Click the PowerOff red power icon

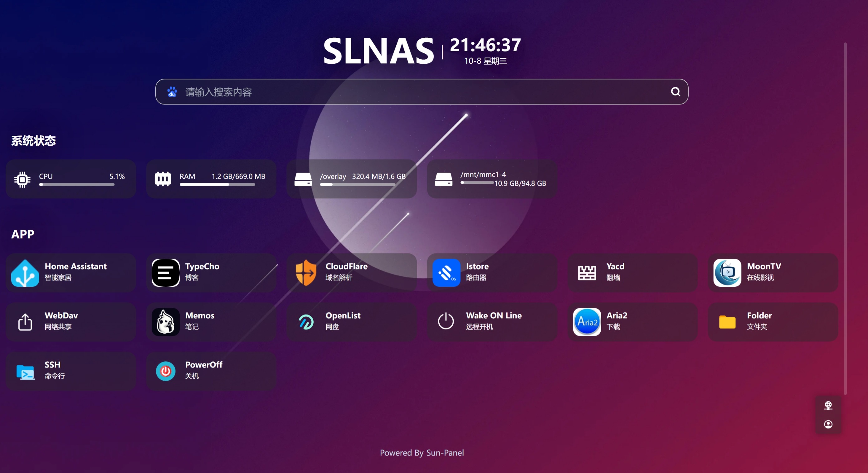coord(165,371)
